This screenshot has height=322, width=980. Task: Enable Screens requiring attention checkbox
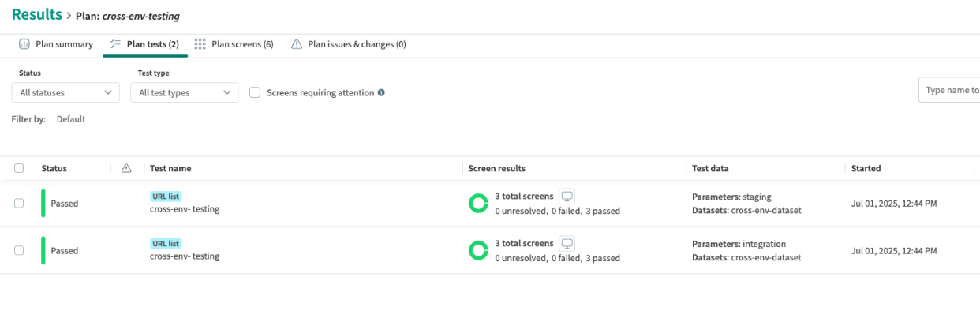click(255, 92)
